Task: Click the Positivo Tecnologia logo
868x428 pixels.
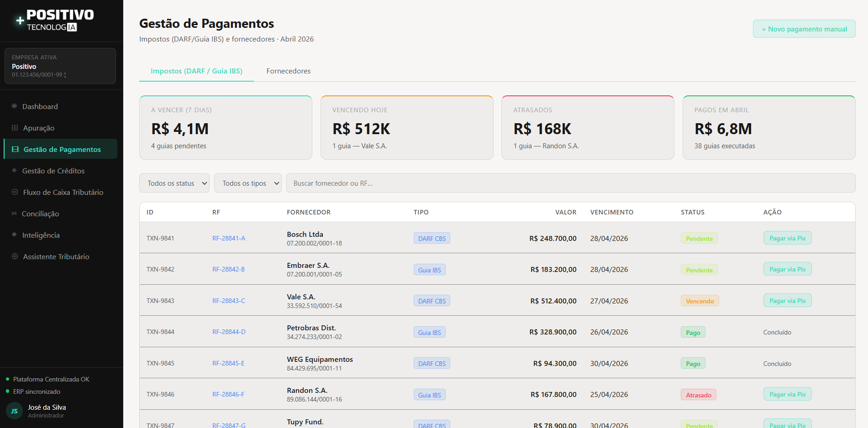Action: tap(55, 21)
